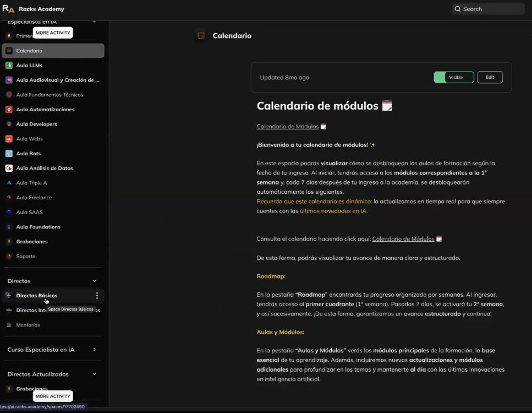The width and height of the screenshot is (532, 413).
Task: Collapse the Especialista en IA section chevron
Action: 94,21
